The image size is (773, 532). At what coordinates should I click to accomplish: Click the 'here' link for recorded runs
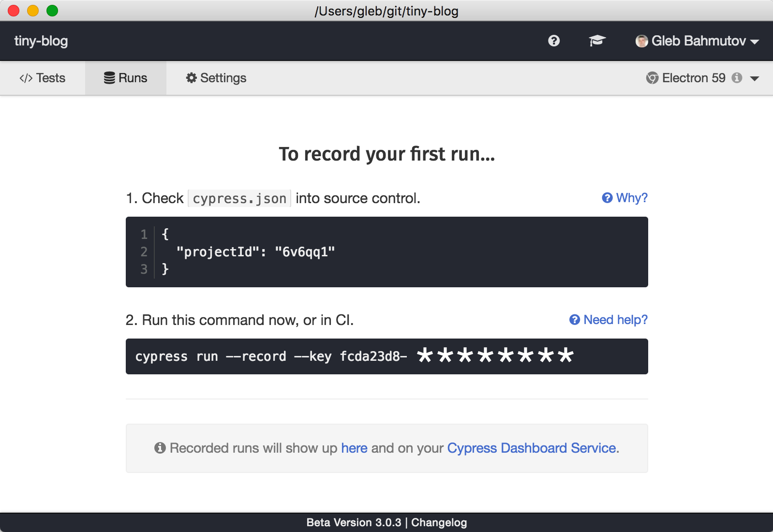click(x=354, y=448)
